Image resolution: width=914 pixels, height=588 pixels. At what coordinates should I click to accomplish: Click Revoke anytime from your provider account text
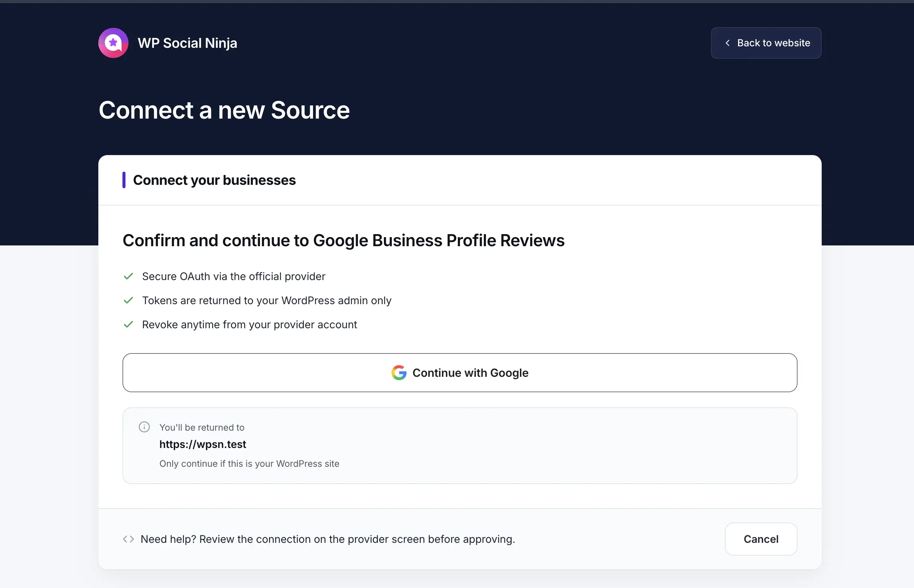coord(249,324)
